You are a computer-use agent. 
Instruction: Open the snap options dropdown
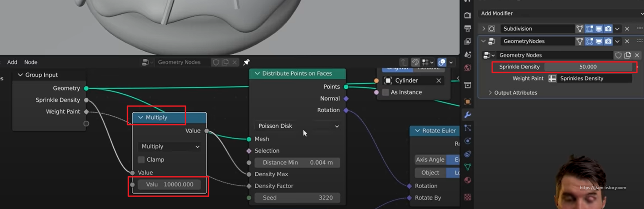click(x=428, y=62)
